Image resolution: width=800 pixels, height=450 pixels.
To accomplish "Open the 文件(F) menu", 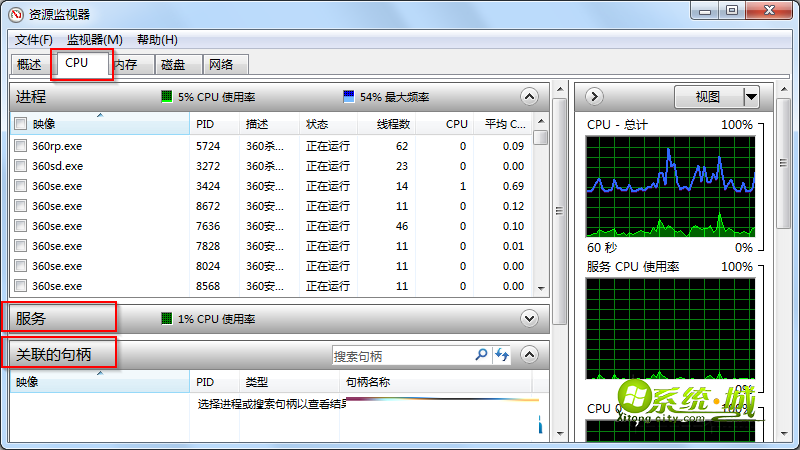I will (34, 39).
